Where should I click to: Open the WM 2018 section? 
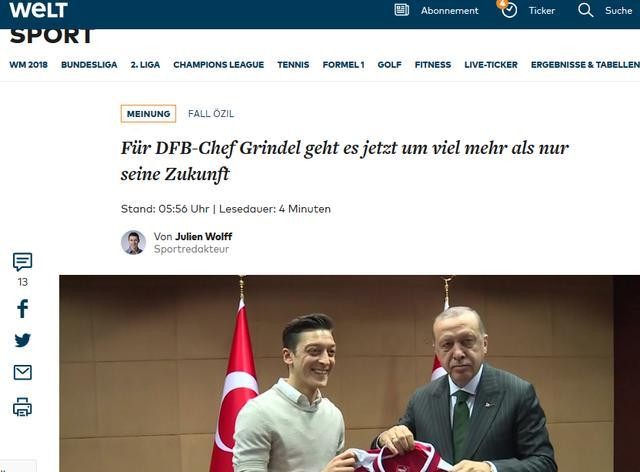[29, 65]
